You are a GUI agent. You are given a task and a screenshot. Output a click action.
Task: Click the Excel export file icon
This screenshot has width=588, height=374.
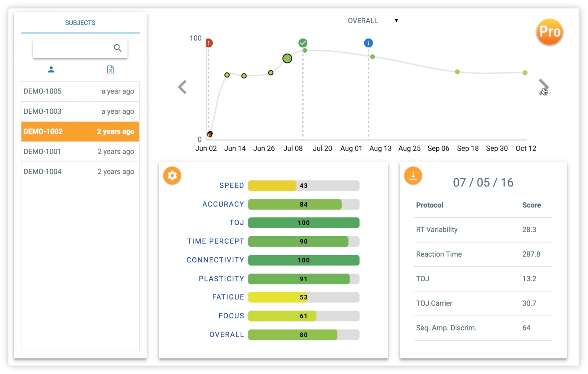(110, 70)
